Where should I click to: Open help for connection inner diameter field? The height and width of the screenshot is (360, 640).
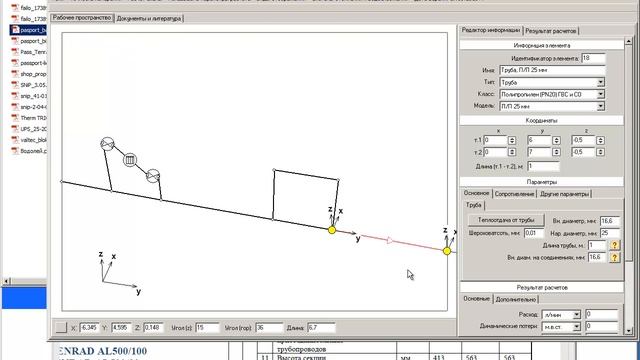(x=614, y=257)
